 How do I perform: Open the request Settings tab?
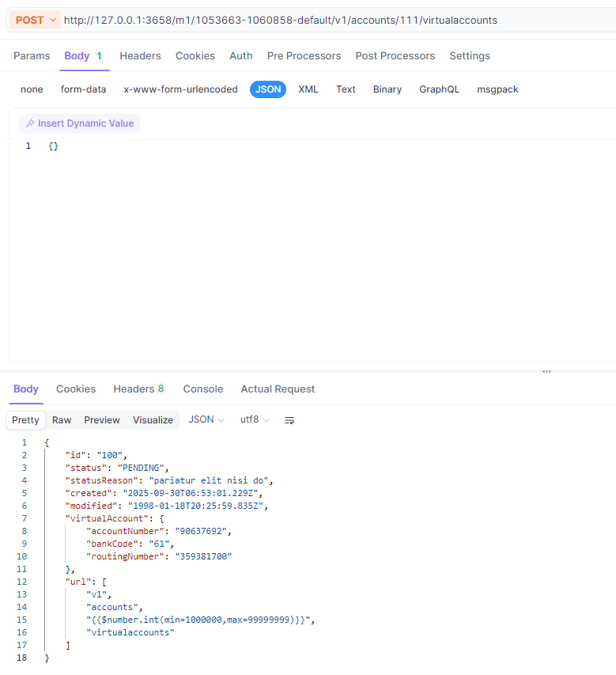(x=470, y=56)
